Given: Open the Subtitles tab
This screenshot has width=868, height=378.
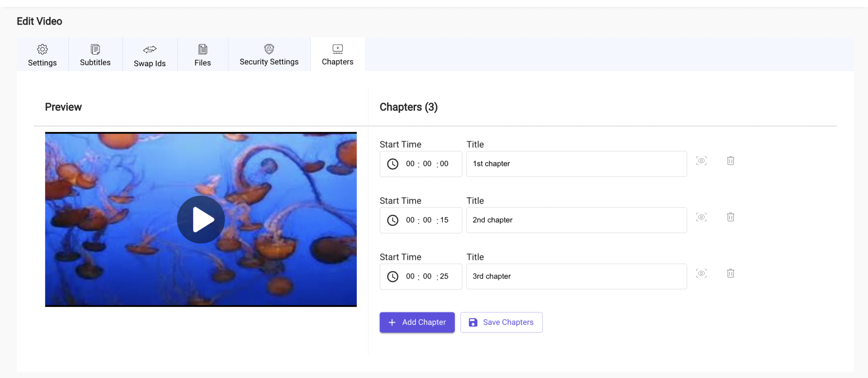Looking at the screenshot, I should pos(95,55).
